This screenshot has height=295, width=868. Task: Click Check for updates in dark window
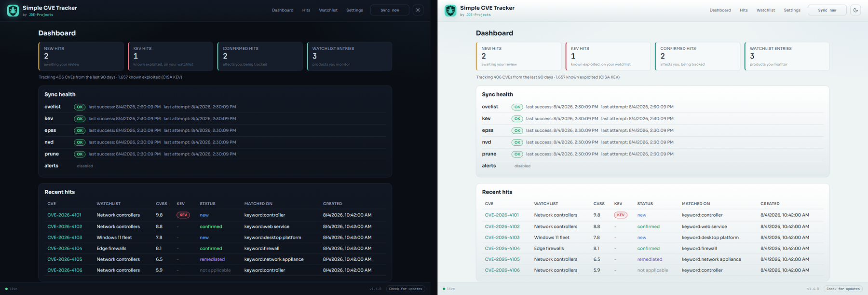tap(406, 289)
